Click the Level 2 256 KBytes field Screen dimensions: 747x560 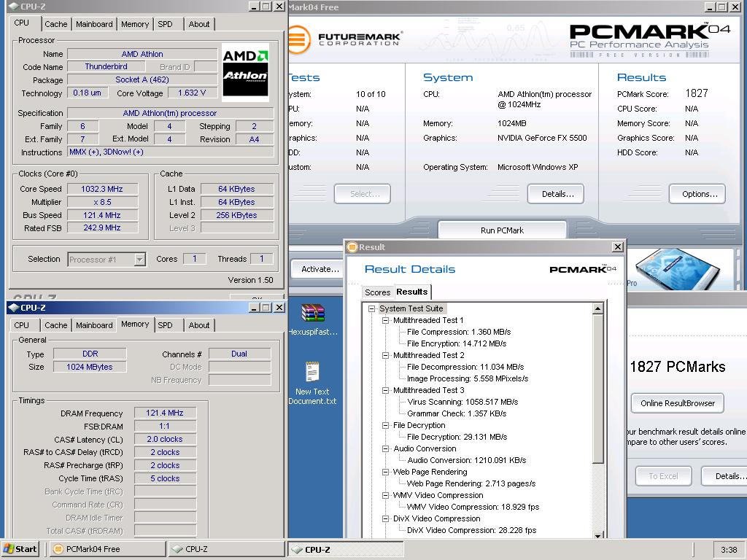click(237, 215)
